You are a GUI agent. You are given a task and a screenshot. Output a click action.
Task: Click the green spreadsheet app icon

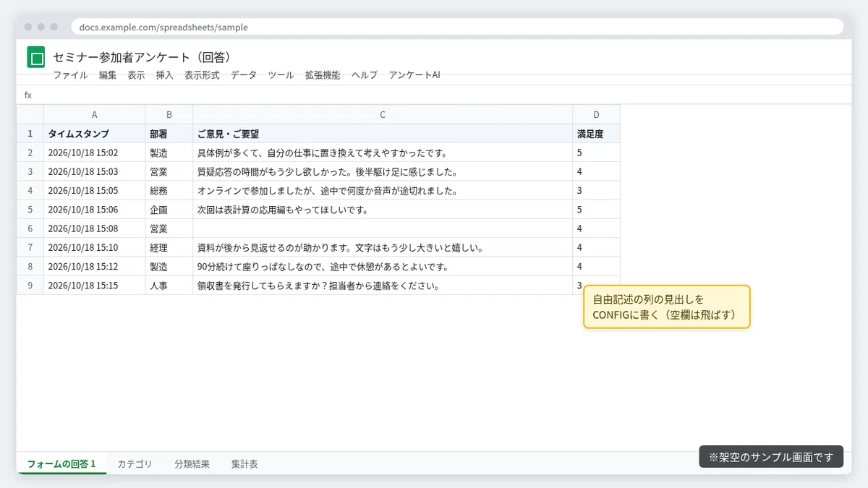(x=36, y=57)
